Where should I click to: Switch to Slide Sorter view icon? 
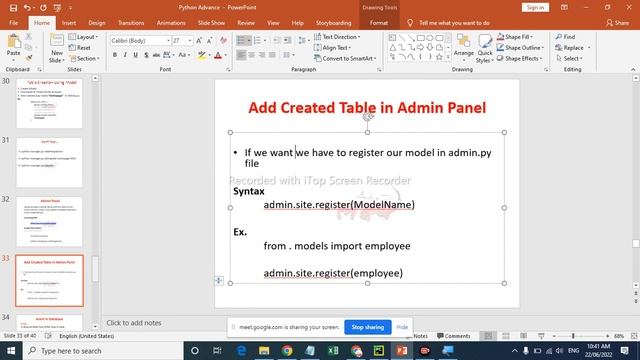[x=506, y=336]
